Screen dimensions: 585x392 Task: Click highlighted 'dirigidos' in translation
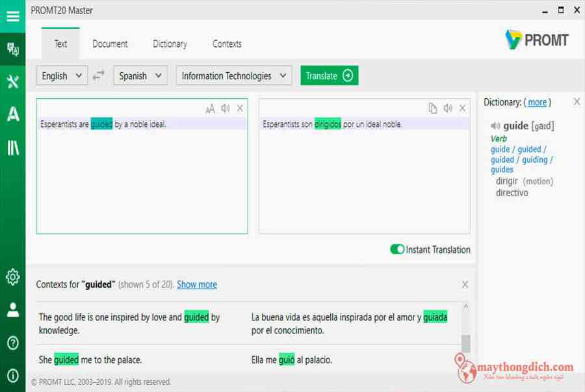(x=328, y=124)
